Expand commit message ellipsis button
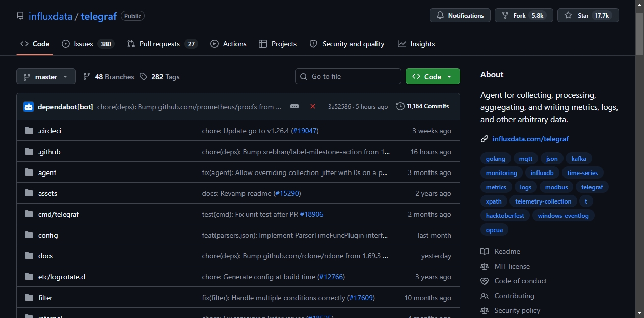The height and width of the screenshot is (318, 644). 294,106
